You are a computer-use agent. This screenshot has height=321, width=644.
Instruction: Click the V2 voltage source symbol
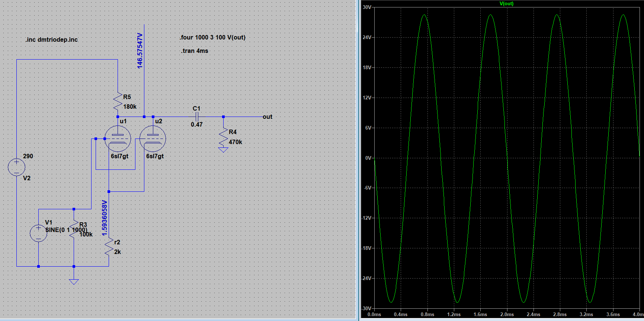(x=16, y=167)
